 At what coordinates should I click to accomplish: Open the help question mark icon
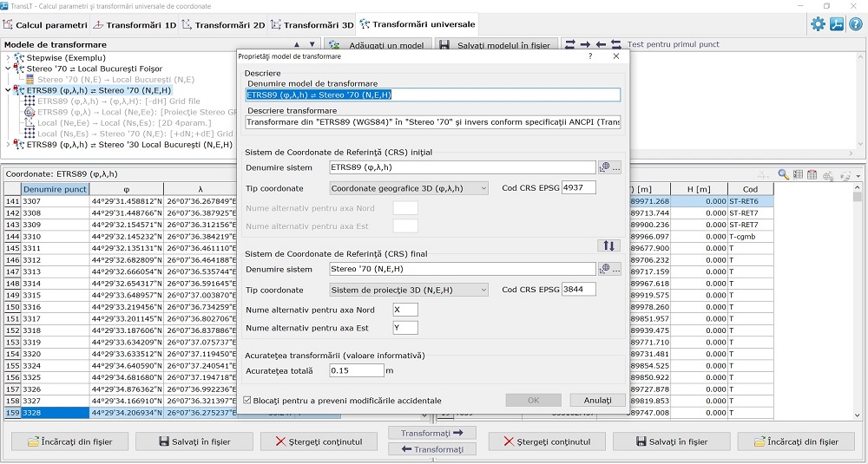click(855, 24)
